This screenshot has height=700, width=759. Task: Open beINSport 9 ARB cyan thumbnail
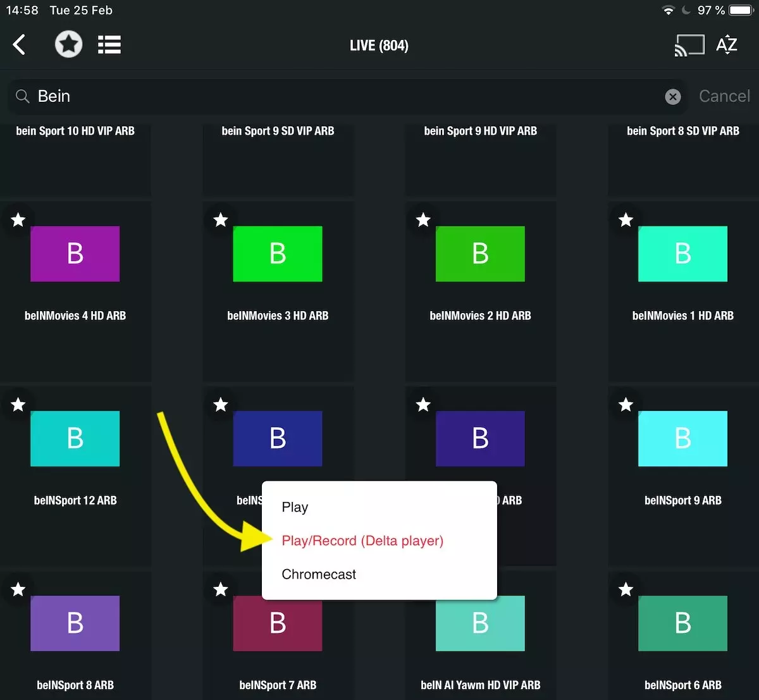[682, 439]
